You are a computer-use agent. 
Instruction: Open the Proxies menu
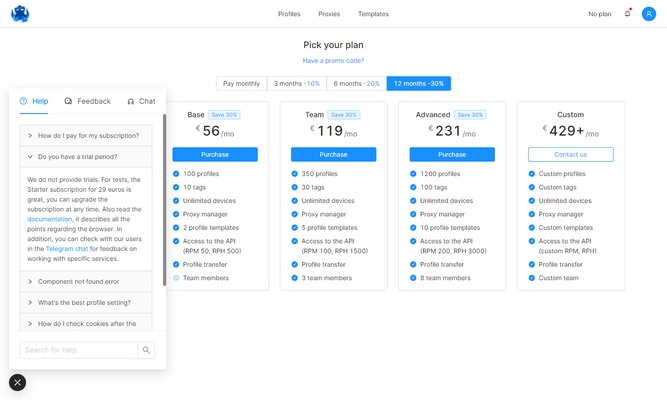tap(329, 14)
